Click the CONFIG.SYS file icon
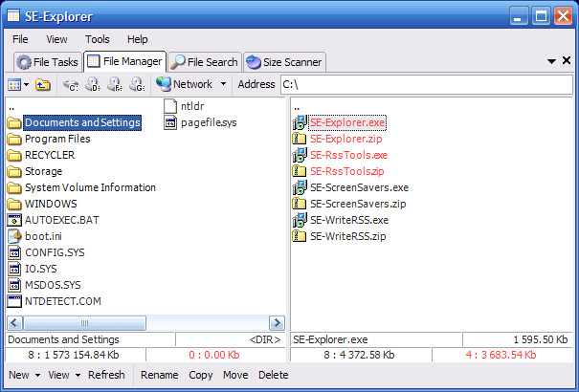The height and width of the screenshot is (392, 579). [14, 252]
